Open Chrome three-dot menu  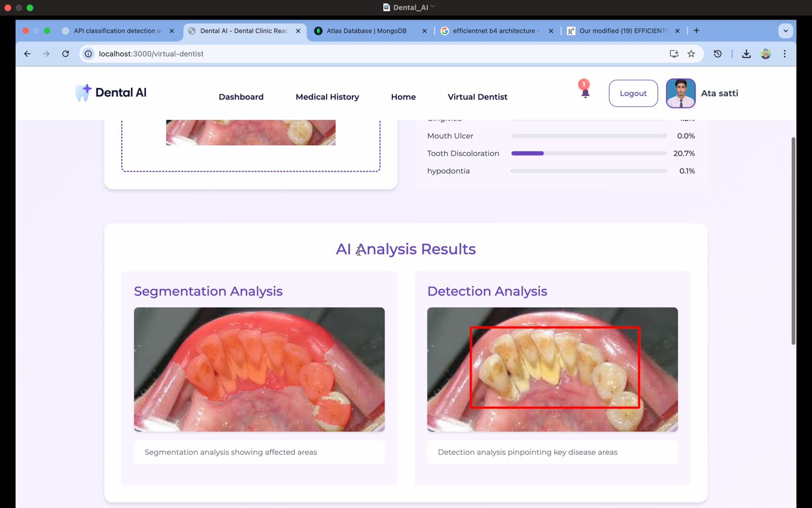(785, 53)
